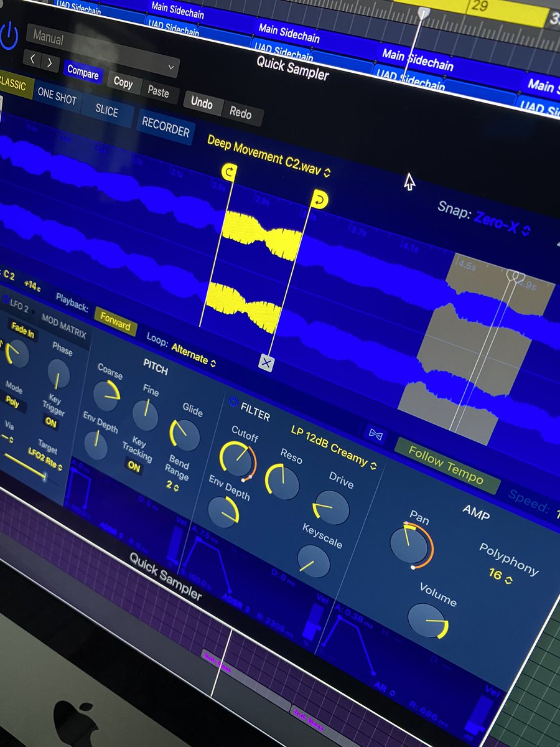
Task: Click the loop start marker handle
Action: pyautogui.click(x=229, y=172)
